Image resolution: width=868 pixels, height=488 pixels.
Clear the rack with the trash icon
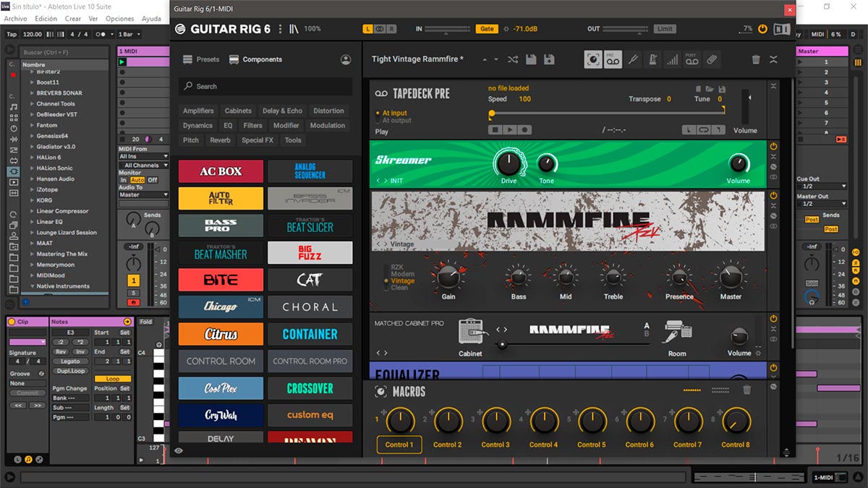click(756, 59)
